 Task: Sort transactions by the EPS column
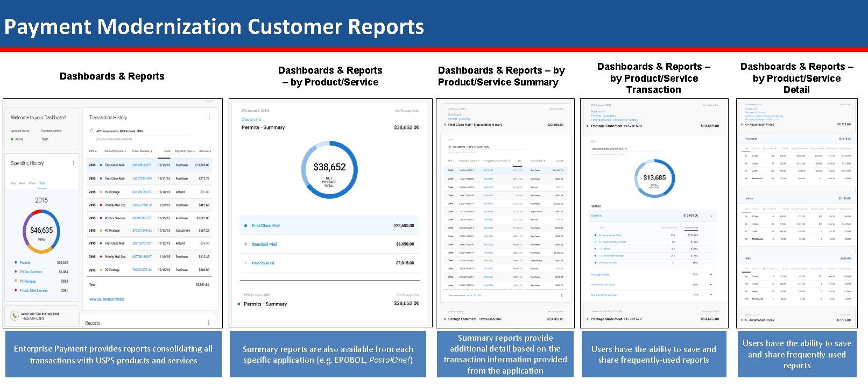(92, 151)
